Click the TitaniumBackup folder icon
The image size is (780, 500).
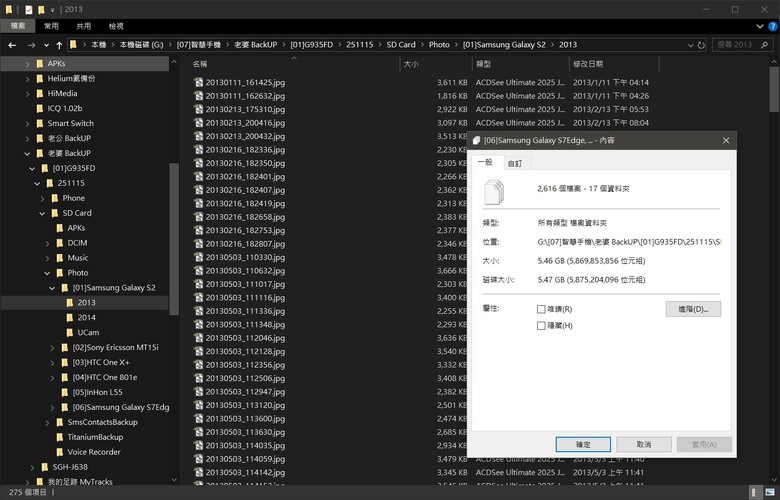click(x=60, y=437)
